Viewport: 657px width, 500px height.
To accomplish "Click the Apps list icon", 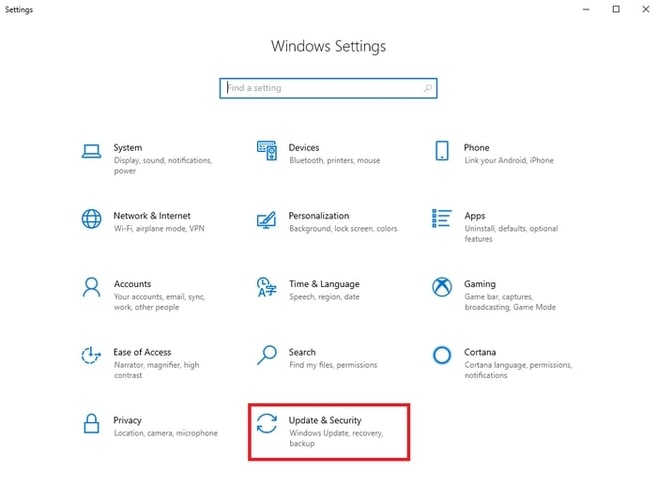I will point(442,218).
